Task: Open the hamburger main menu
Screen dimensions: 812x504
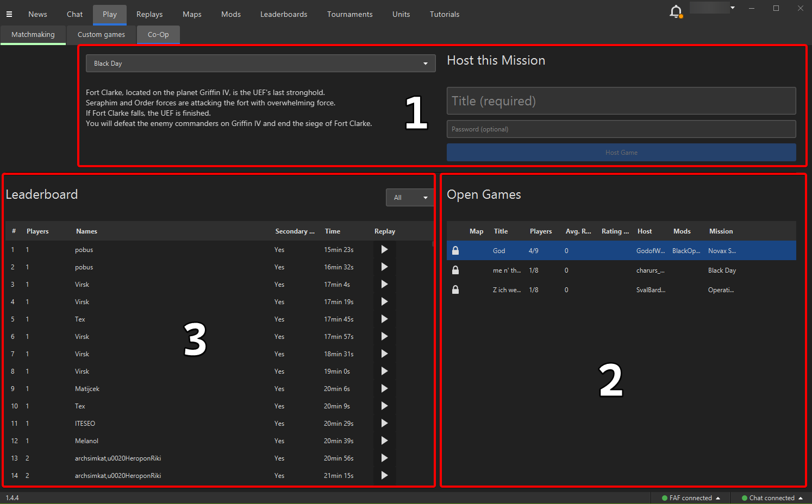Action: coord(9,14)
